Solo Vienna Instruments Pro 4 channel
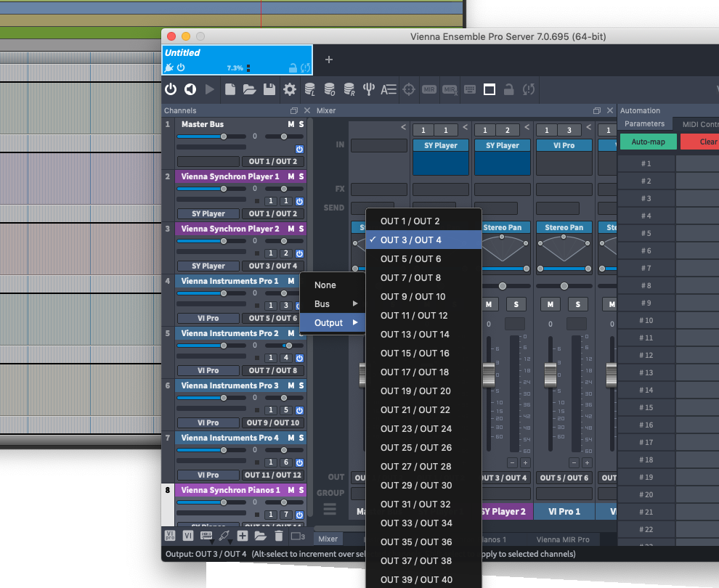The width and height of the screenshot is (719, 588). click(x=301, y=438)
